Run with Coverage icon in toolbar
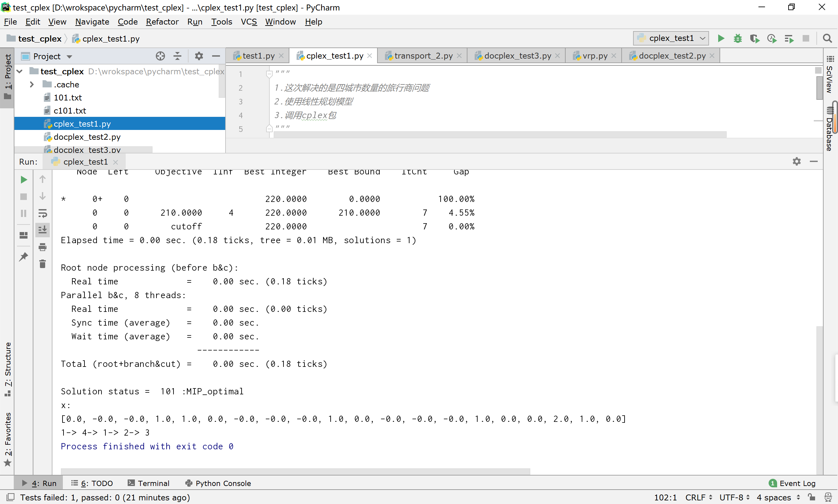 [x=755, y=38]
